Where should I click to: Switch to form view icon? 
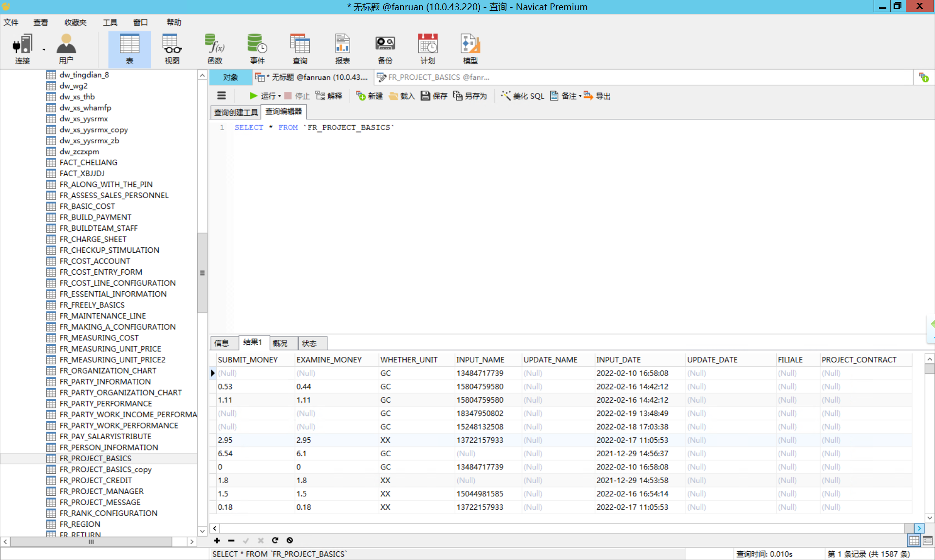pyautogui.click(x=928, y=541)
